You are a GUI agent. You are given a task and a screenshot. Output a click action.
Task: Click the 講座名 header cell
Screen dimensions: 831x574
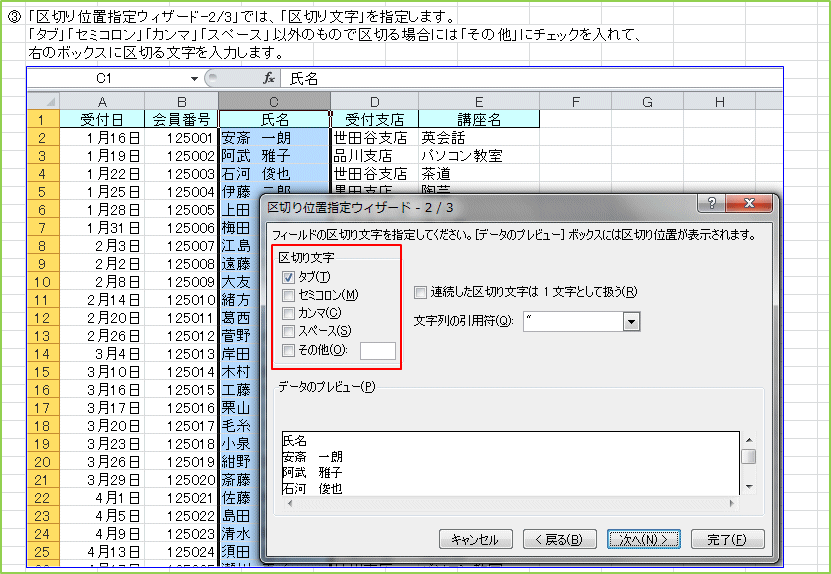[479, 119]
